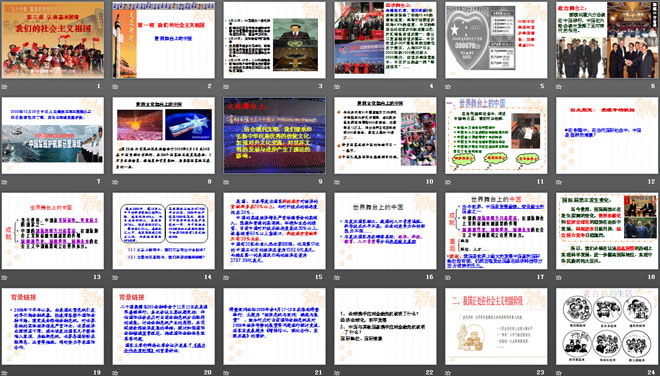Select slide 19 thumbnail with the red background heading

53,326
